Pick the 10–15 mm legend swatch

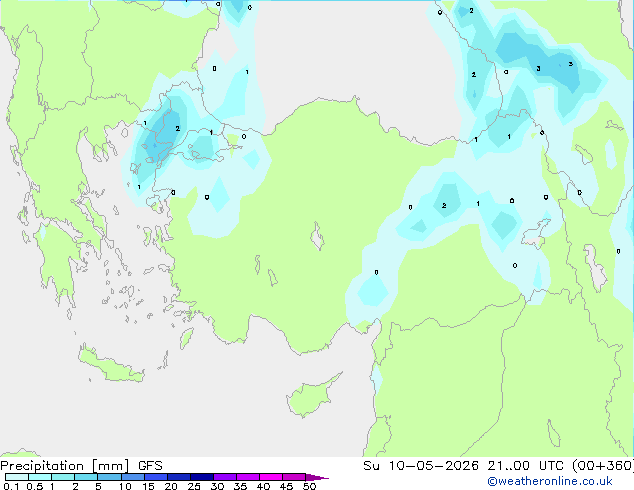[132, 477]
